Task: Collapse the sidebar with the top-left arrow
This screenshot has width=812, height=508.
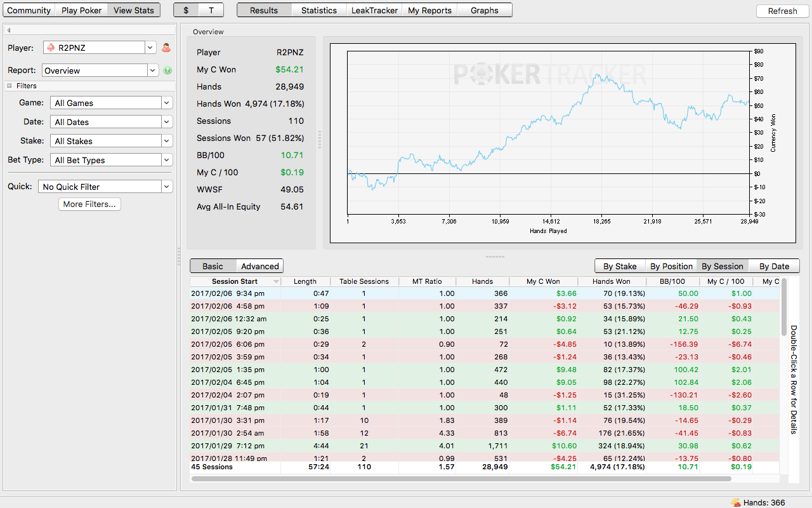Action: [x=9, y=30]
